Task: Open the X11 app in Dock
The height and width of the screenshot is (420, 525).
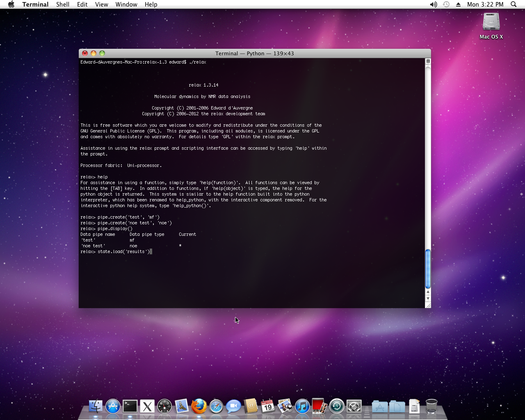Action: coord(147,406)
